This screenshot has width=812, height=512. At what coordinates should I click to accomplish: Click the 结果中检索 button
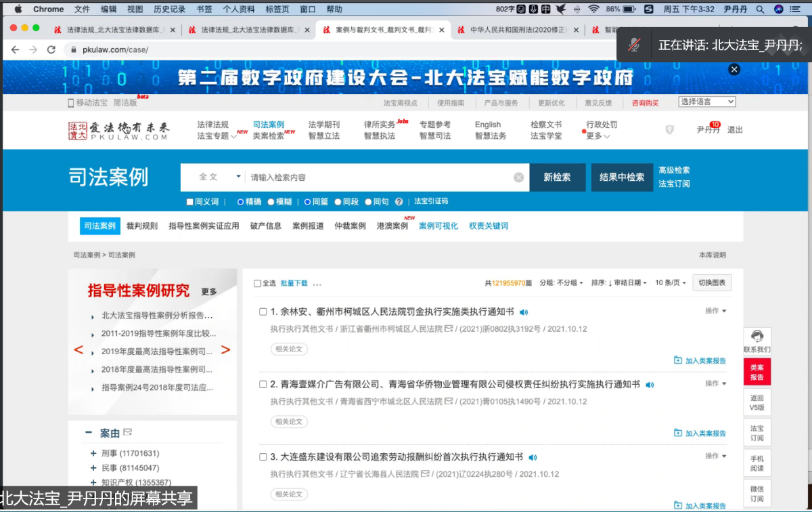pyautogui.click(x=622, y=177)
